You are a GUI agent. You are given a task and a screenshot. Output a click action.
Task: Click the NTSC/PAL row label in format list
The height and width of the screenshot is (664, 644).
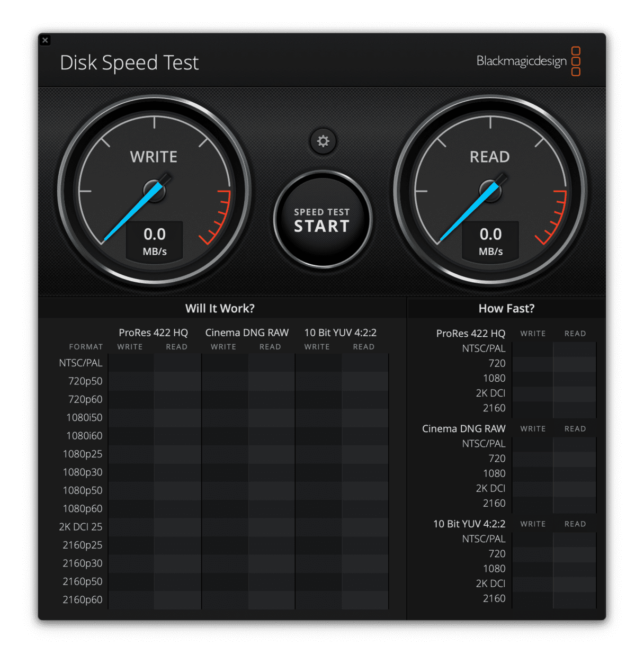click(x=80, y=363)
